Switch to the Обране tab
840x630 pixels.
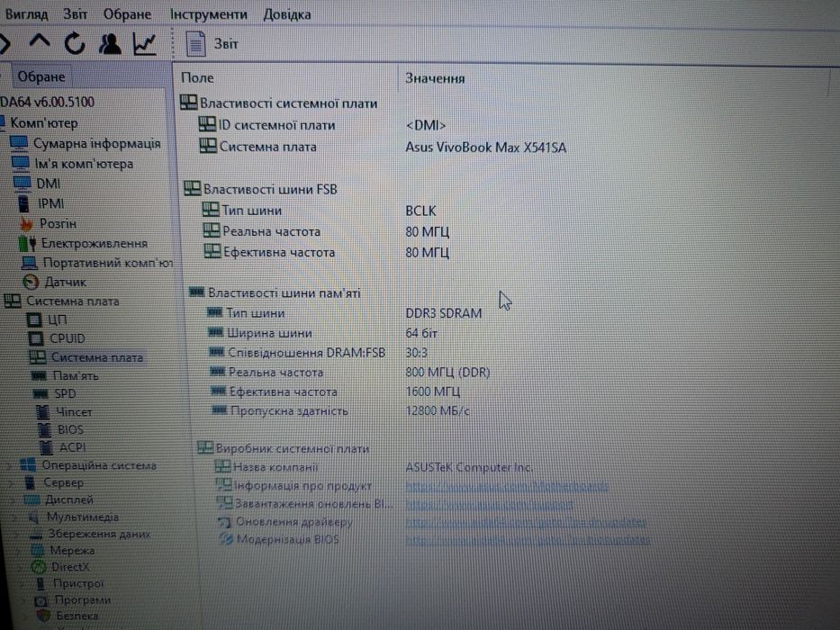[41, 76]
